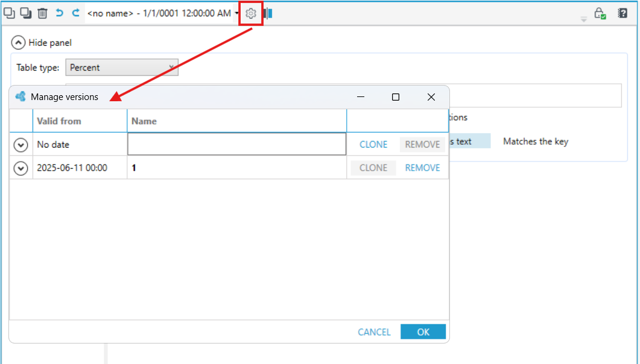Screen dimensions: 640x364
Task: Clone the No date version
Action: (373, 144)
